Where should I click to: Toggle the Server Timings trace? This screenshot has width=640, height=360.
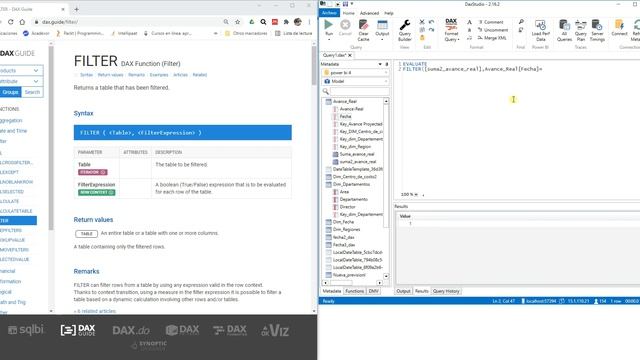(x=597, y=30)
